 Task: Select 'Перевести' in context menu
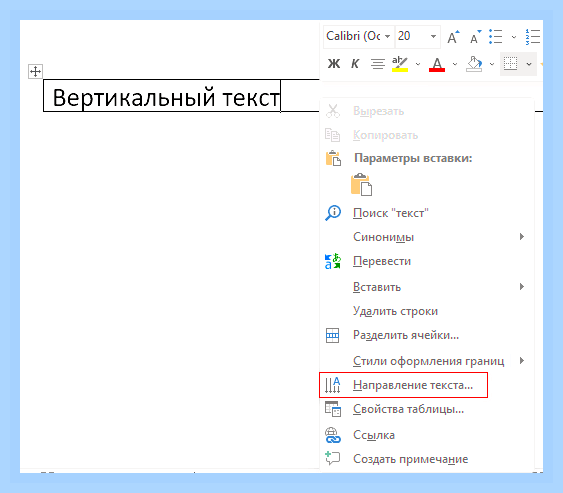coord(427,261)
